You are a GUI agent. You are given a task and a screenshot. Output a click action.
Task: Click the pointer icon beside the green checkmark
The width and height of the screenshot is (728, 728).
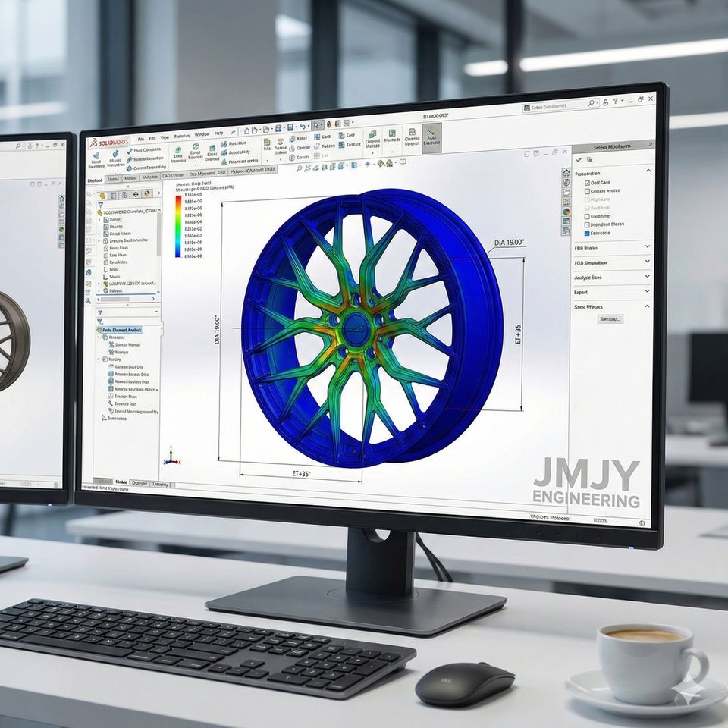pyautogui.click(x=590, y=160)
